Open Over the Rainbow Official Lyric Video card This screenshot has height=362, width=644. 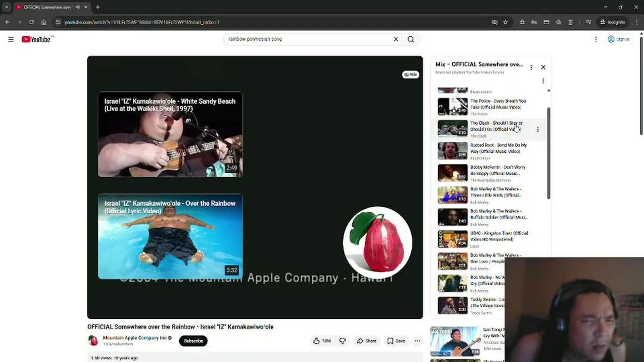(x=170, y=236)
